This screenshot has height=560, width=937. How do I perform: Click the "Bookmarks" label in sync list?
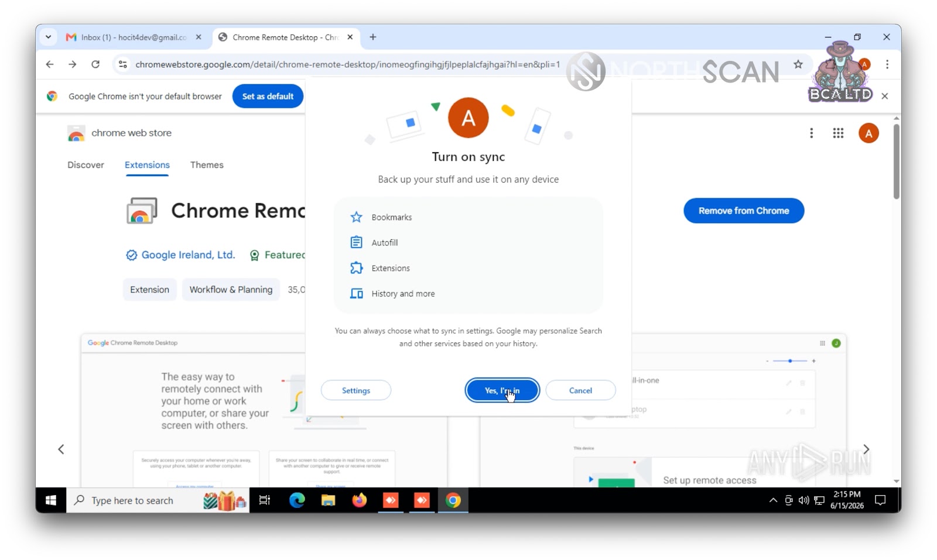tap(392, 217)
